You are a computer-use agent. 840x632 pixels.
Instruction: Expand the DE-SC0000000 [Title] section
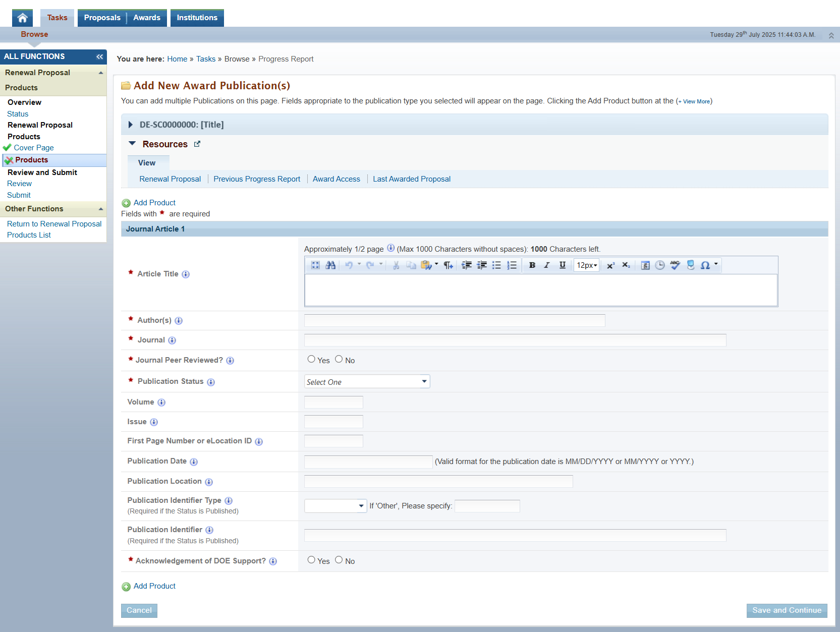(x=130, y=125)
